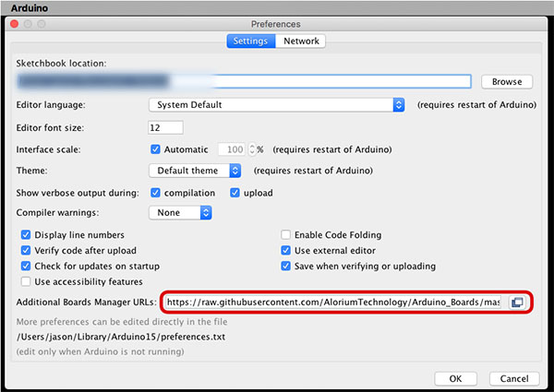554x392 pixels.
Task: Enable Use accessibility features
Action: [x=26, y=281]
